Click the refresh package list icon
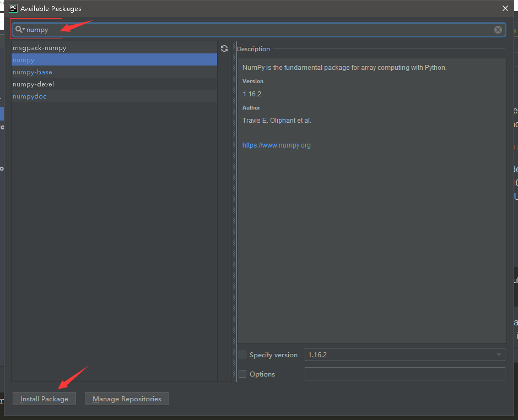 click(x=224, y=48)
